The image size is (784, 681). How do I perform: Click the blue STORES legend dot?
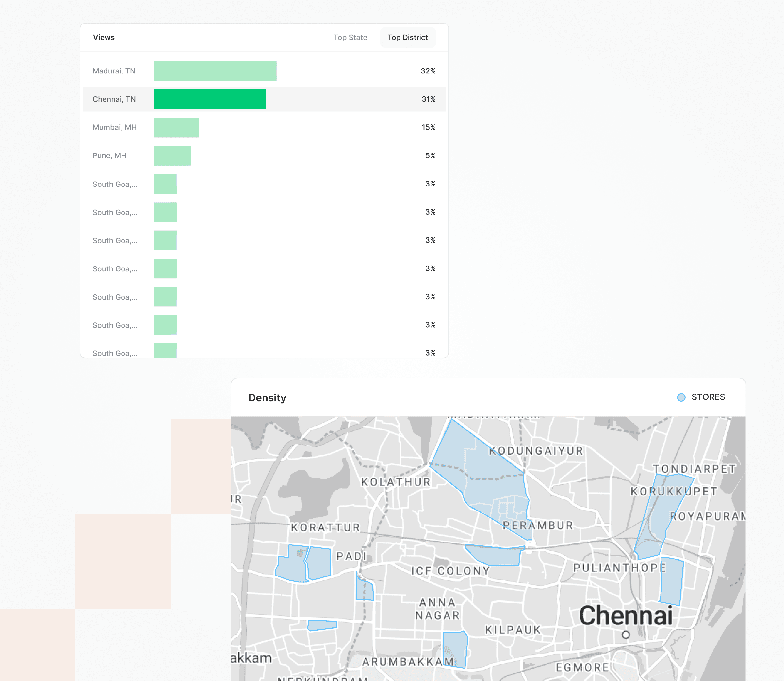pos(681,397)
